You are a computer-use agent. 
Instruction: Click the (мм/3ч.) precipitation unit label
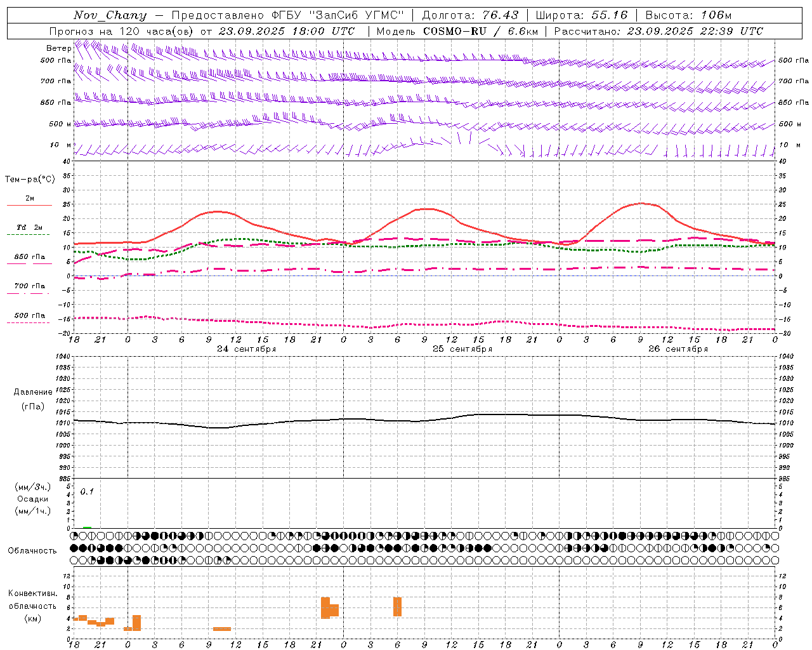[x=33, y=487]
